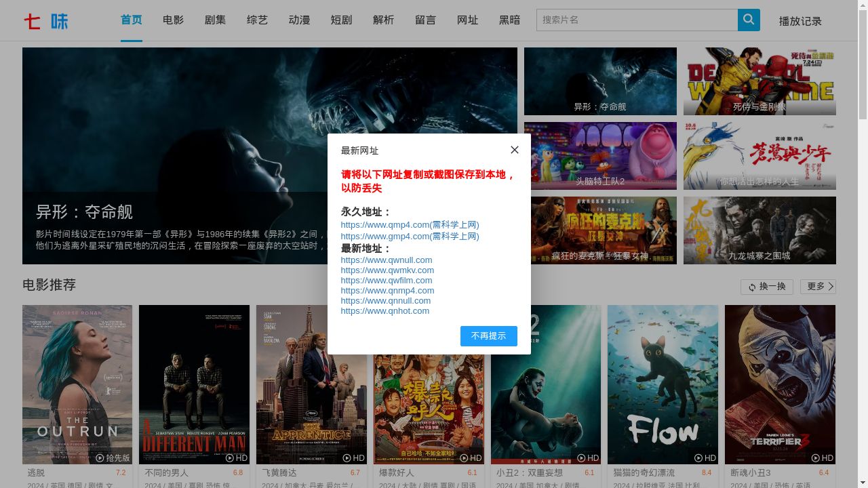The height and width of the screenshot is (488, 868).
Task: Open the qmp4.com permanent address link
Action: 410,224
